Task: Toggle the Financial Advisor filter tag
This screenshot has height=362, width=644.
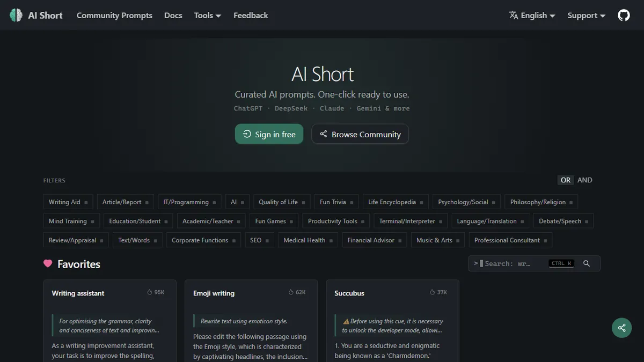Action: point(375,240)
